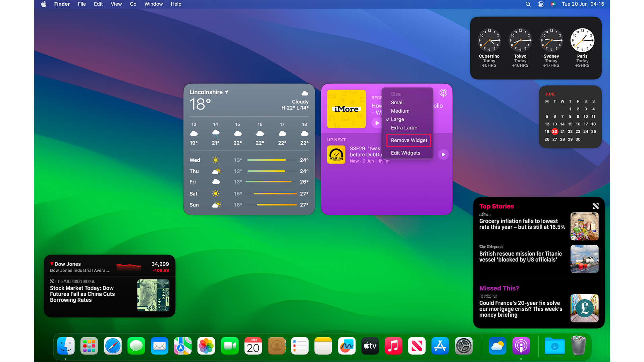Image resolution: width=644 pixels, height=362 pixels.
Task: Click the Sat forecast row in Weather
Action: click(x=249, y=194)
